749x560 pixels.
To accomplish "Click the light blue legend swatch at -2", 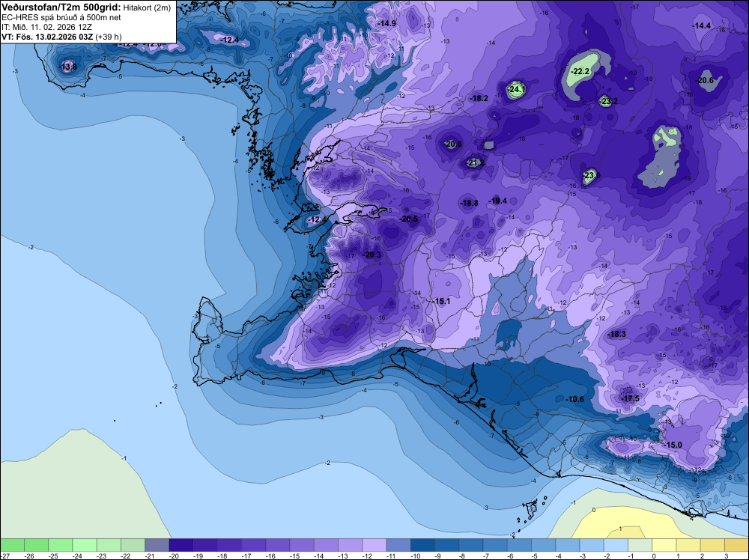I will pyautogui.click(x=616, y=545).
